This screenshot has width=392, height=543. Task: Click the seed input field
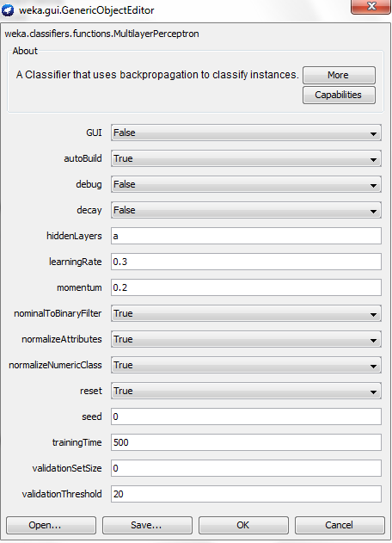[246, 417]
